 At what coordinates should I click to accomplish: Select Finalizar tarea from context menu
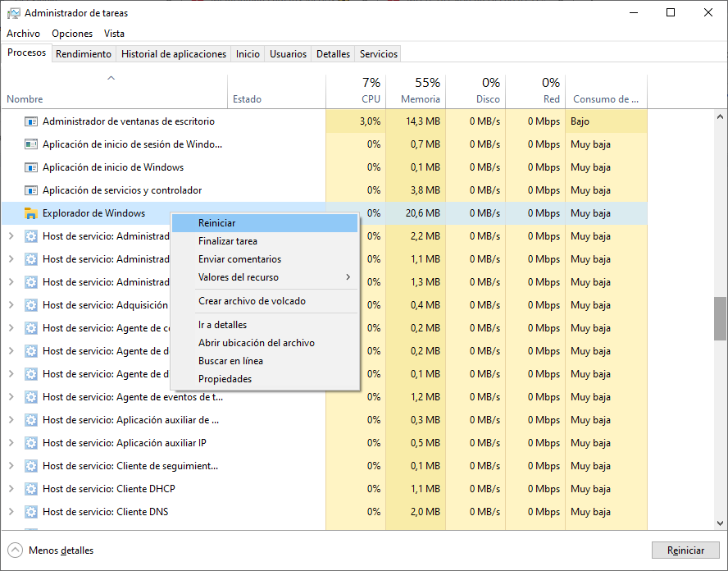coord(265,241)
